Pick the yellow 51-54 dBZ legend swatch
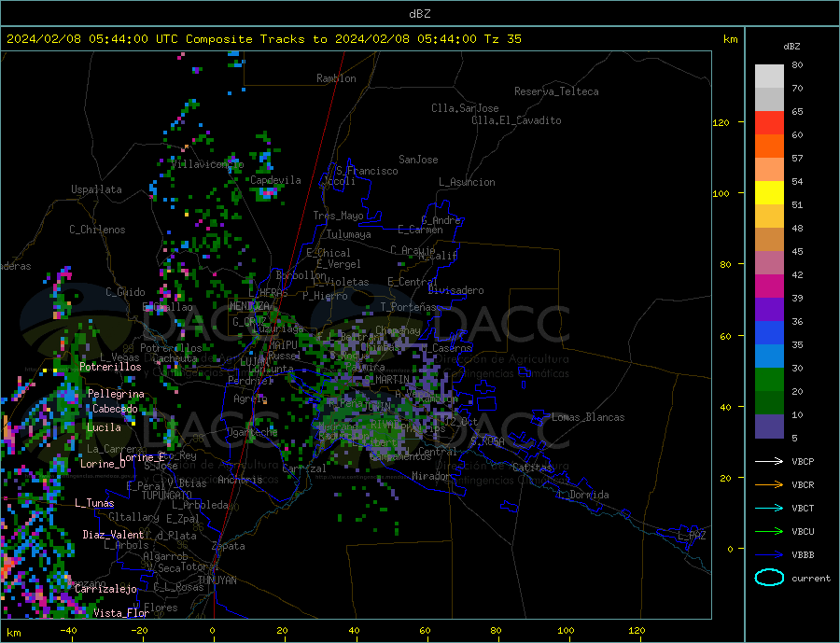 tap(769, 193)
